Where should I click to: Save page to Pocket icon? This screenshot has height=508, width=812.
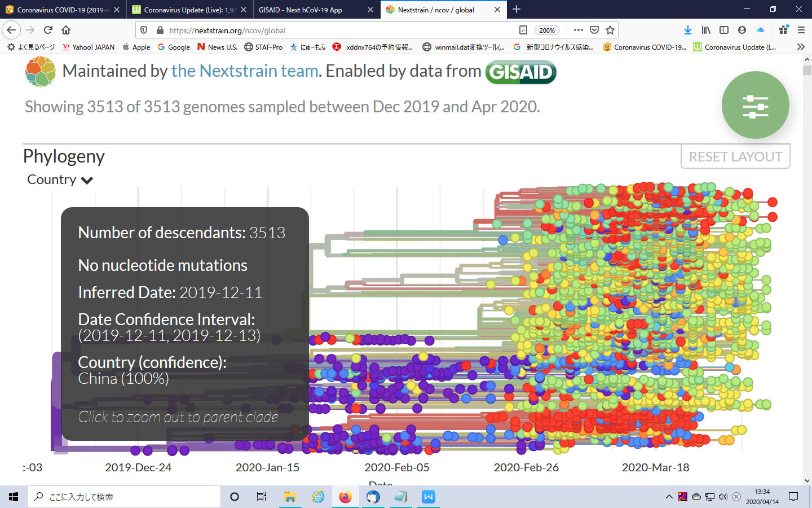pyautogui.click(x=594, y=30)
